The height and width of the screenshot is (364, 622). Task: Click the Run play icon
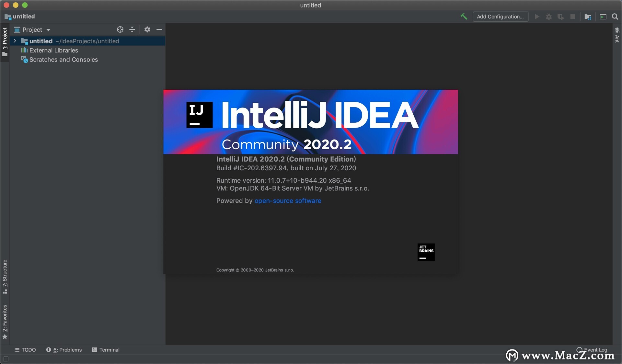tap(537, 17)
